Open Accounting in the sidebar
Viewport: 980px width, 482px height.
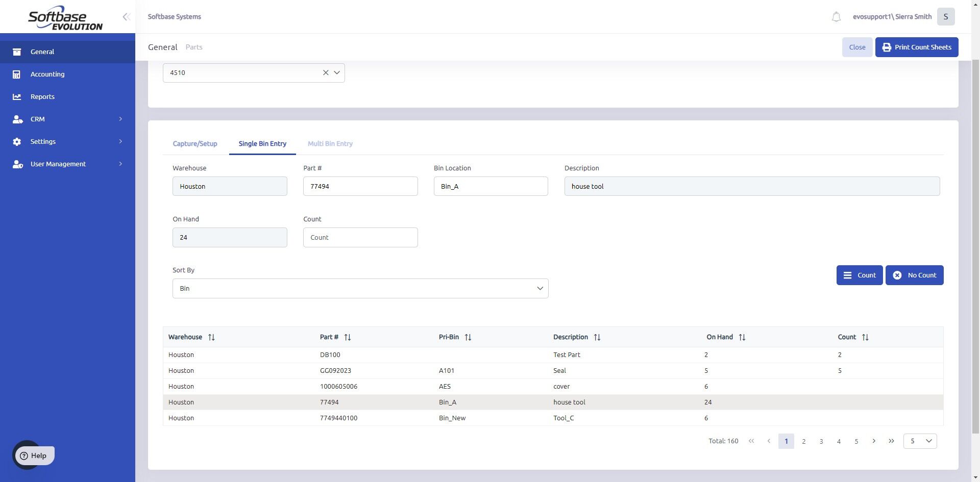(x=67, y=74)
